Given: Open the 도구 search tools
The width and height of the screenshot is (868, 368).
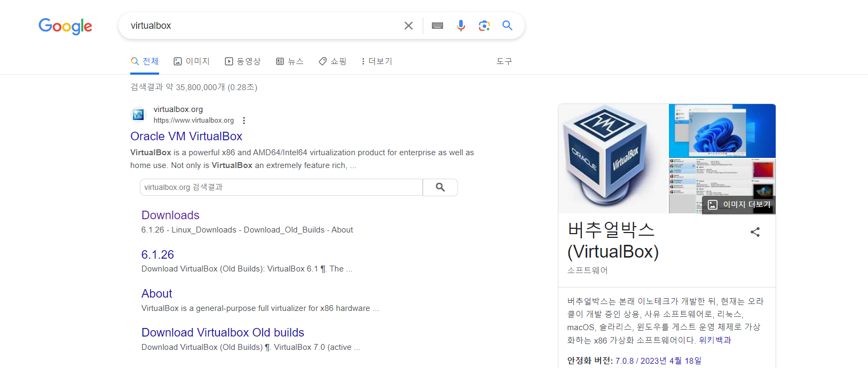Looking at the screenshot, I should pos(504,61).
